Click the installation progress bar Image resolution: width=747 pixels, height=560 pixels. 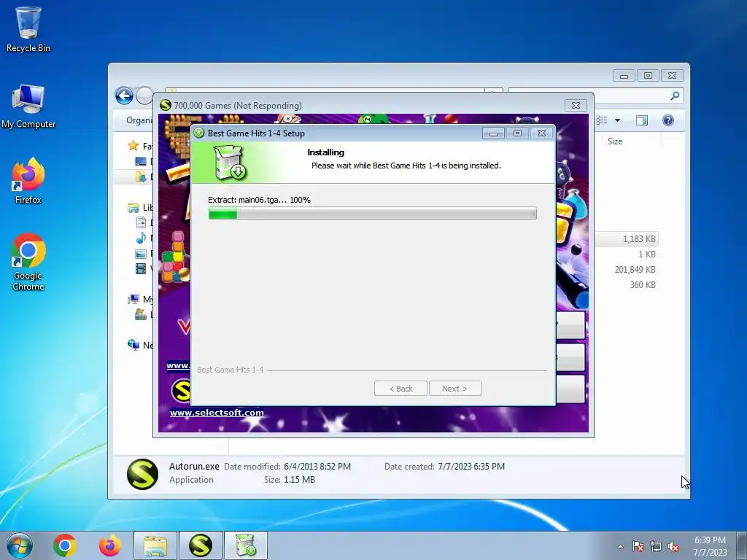click(373, 214)
